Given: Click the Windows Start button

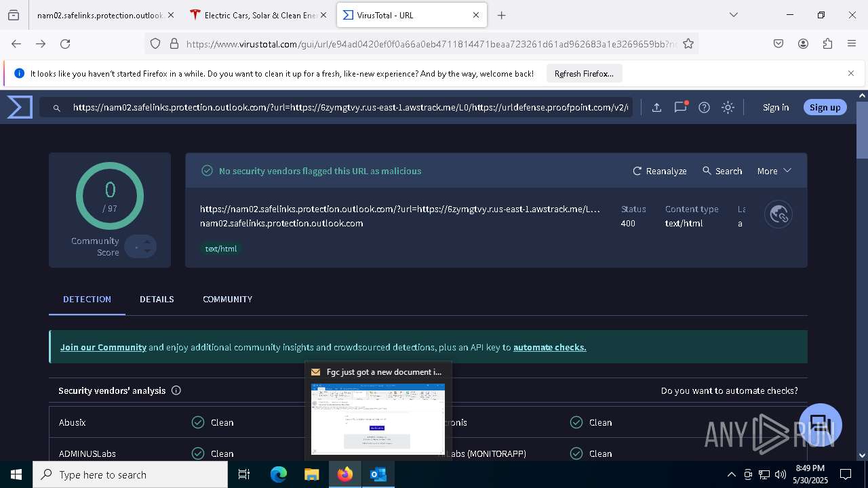Looking at the screenshot, I should (x=16, y=474).
